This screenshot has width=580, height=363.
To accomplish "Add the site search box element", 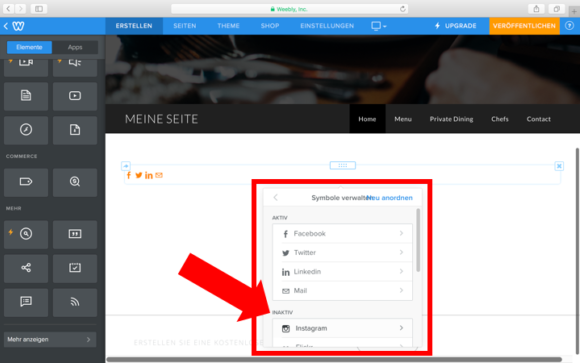I will pos(26,234).
